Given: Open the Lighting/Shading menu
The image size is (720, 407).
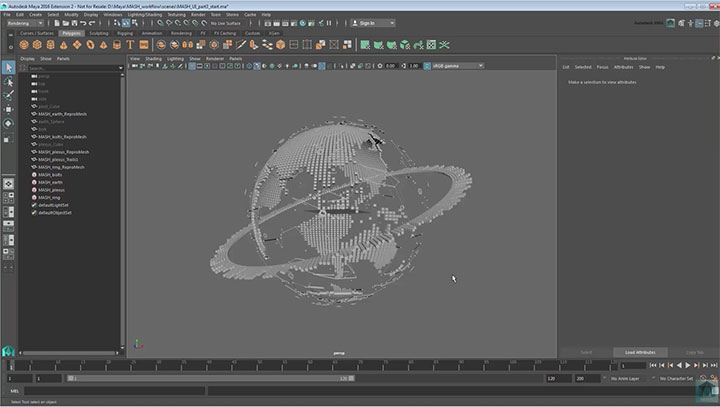Looking at the screenshot, I should coord(145,15).
